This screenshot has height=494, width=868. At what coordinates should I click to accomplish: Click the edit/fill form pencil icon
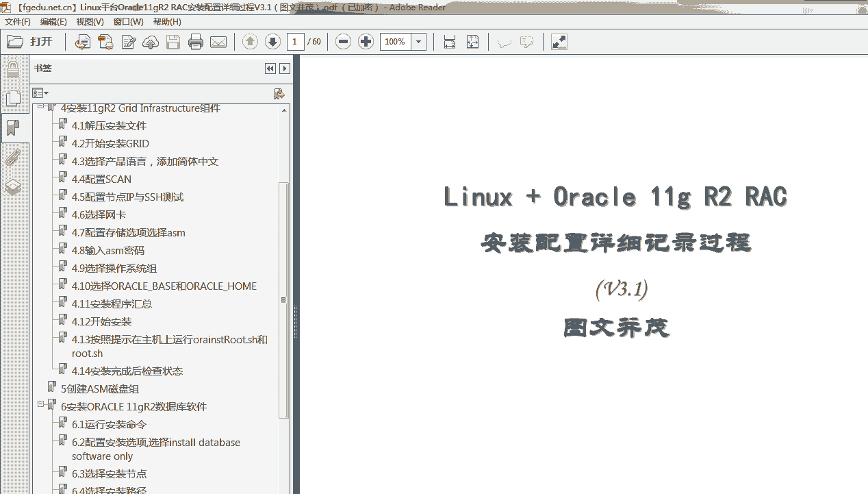[x=128, y=42]
